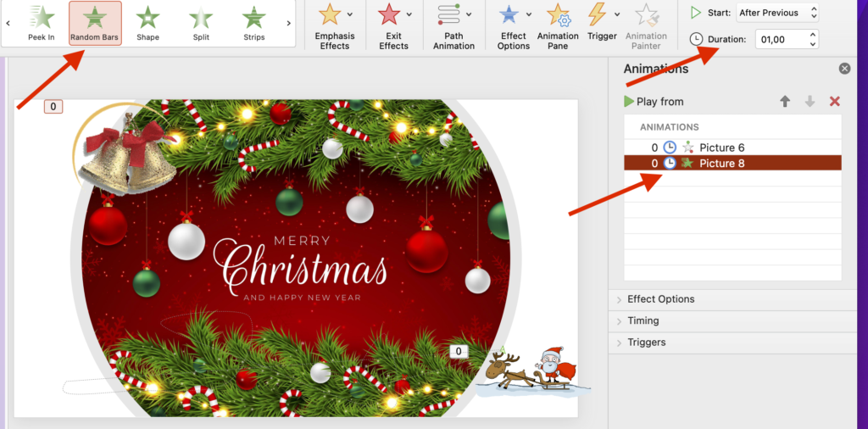Decrease duration with stepper down arrow
Image resolution: width=868 pixels, height=429 pixels.
[812, 44]
